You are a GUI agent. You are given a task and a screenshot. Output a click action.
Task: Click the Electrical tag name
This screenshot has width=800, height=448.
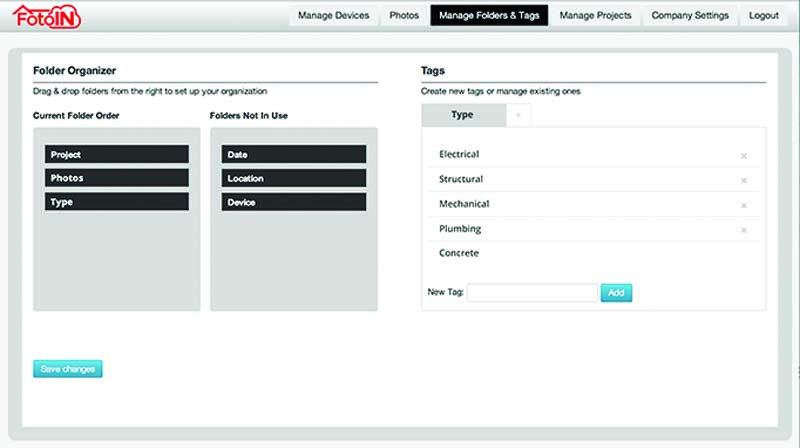(x=459, y=154)
